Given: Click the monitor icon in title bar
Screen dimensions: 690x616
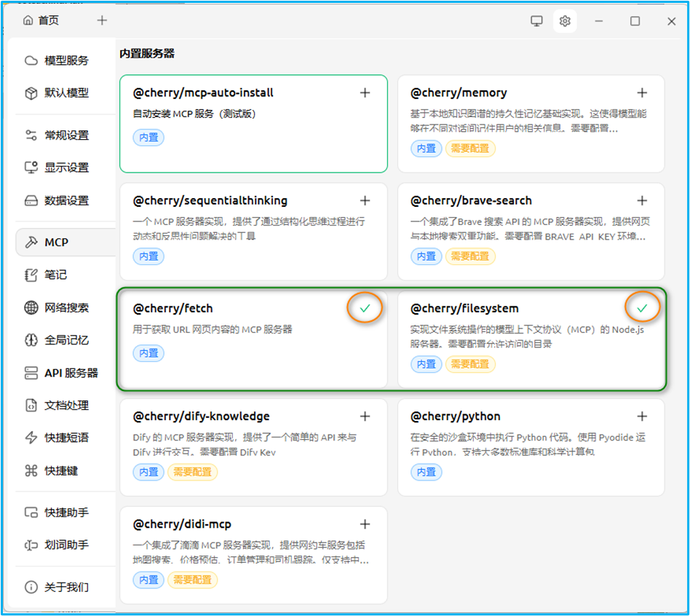Looking at the screenshot, I should pyautogui.click(x=536, y=20).
